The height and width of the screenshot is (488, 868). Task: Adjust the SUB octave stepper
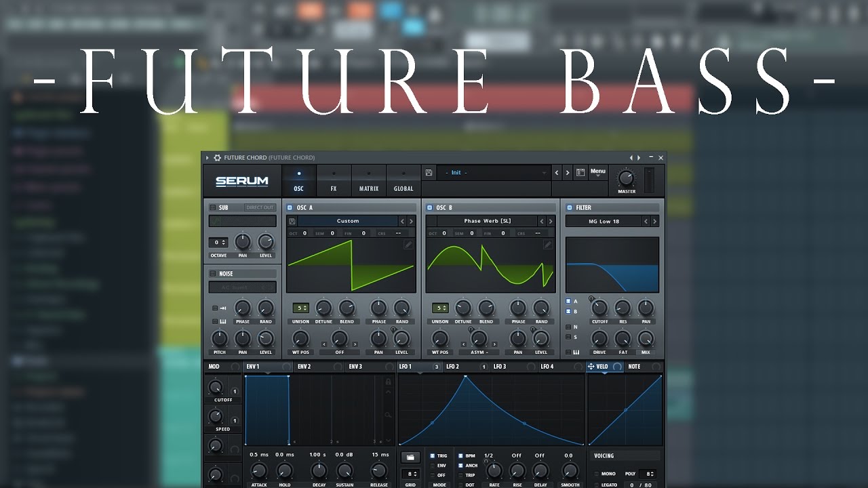click(x=218, y=242)
